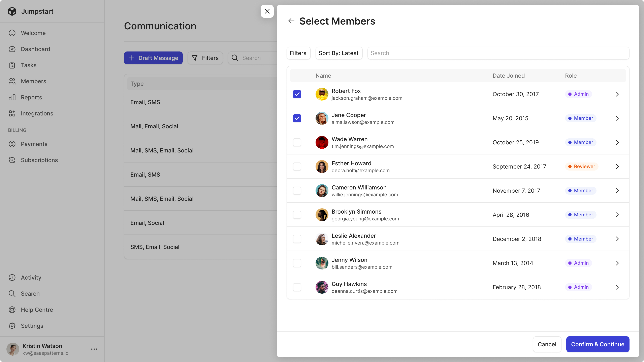The height and width of the screenshot is (362, 644).
Task: Toggle checkbox for Jane Cooper
Action: coord(297,118)
